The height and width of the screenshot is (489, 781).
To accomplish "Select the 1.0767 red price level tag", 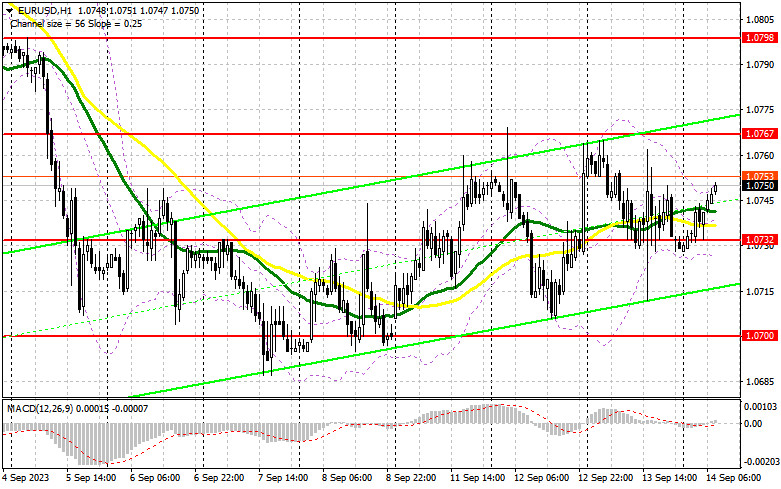I will pyautogui.click(x=760, y=133).
